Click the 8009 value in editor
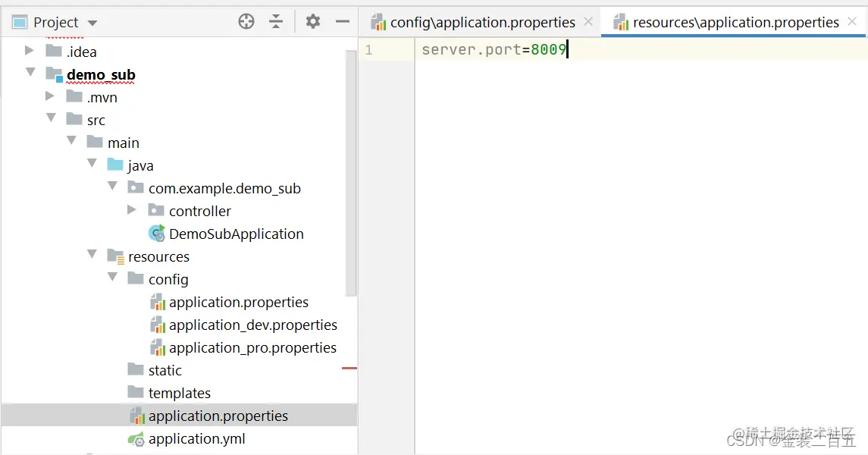Viewport: 868px width, 455px height. coord(548,49)
